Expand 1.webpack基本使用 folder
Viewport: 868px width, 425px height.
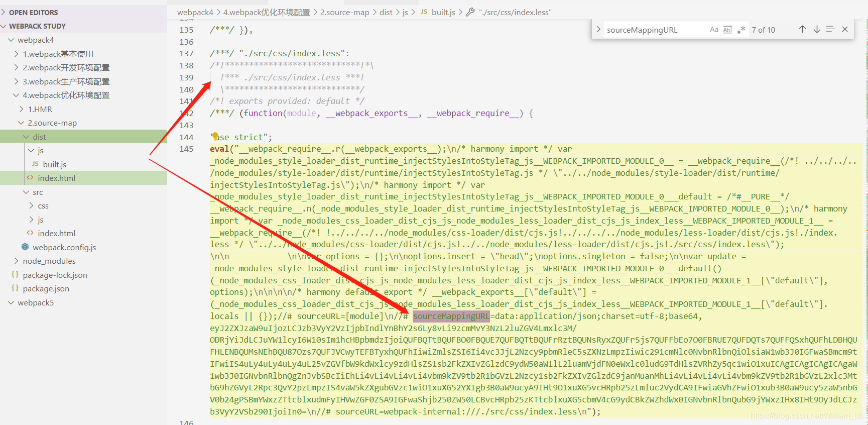(16, 54)
